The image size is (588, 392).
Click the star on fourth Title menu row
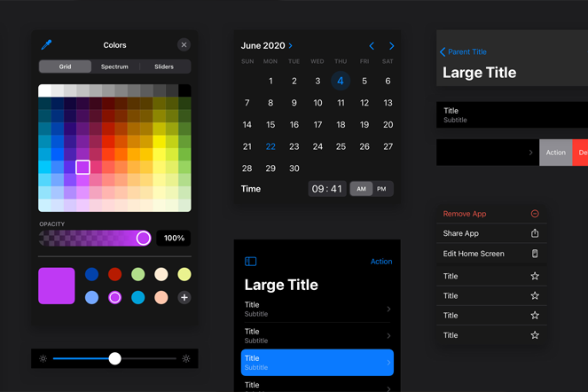pyautogui.click(x=535, y=335)
